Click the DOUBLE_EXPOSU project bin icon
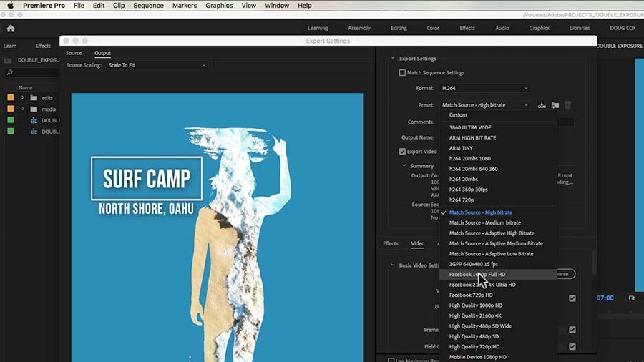 (x=8, y=60)
